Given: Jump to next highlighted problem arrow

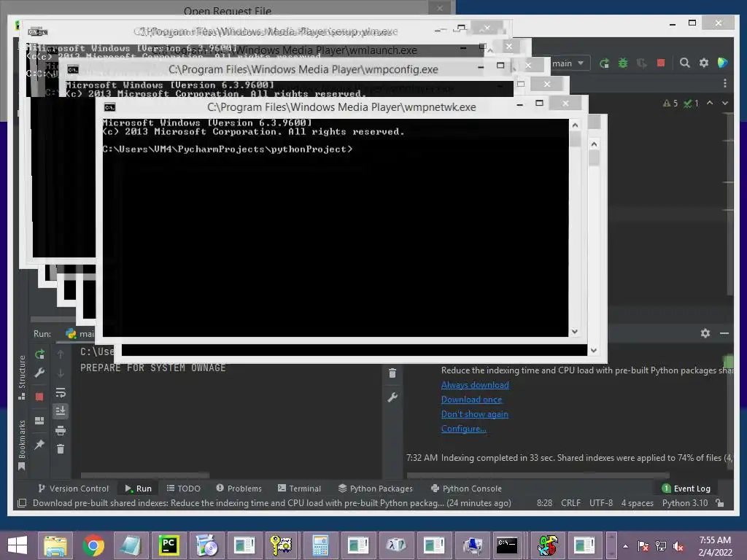Looking at the screenshot, I should point(724,103).
